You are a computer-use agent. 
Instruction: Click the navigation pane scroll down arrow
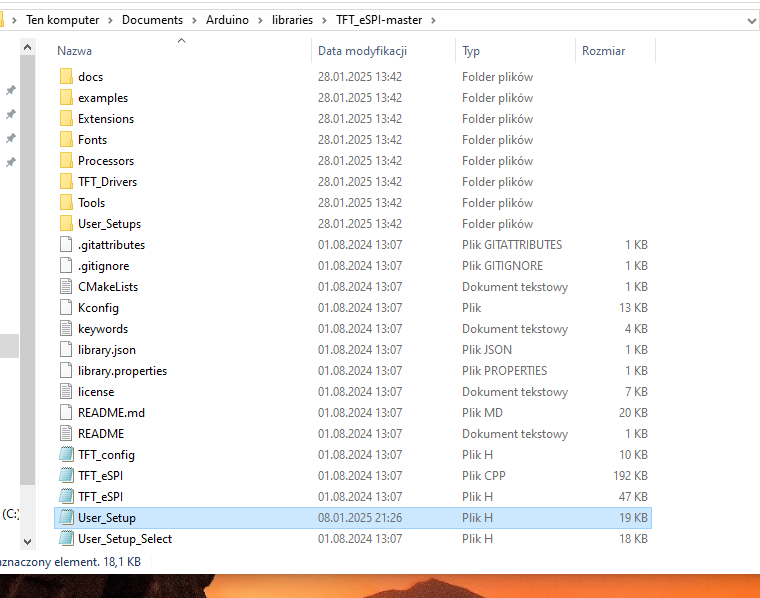pos(28,542)
